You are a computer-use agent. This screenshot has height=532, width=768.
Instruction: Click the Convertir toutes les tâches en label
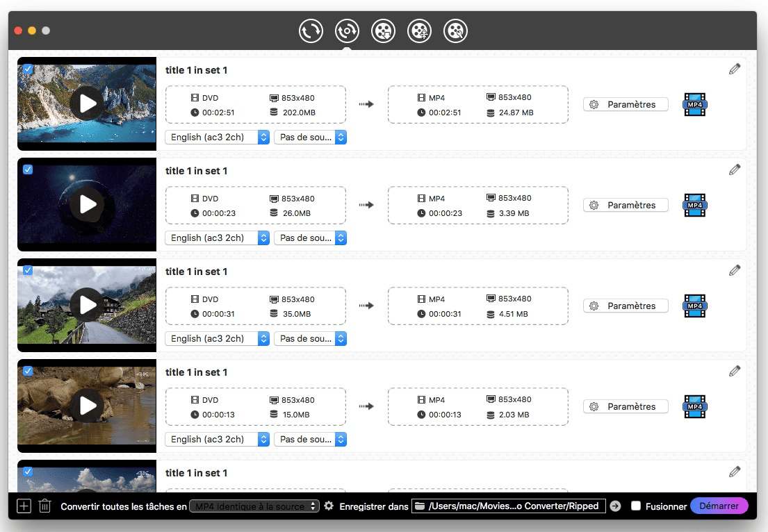124,506
